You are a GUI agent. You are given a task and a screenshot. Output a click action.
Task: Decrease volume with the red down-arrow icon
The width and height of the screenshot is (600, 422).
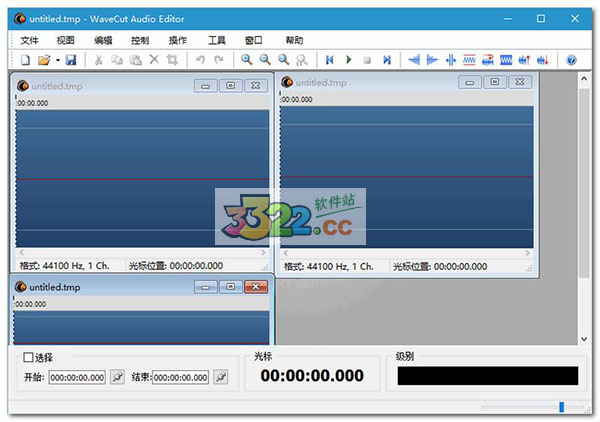[x=543, y=60]
